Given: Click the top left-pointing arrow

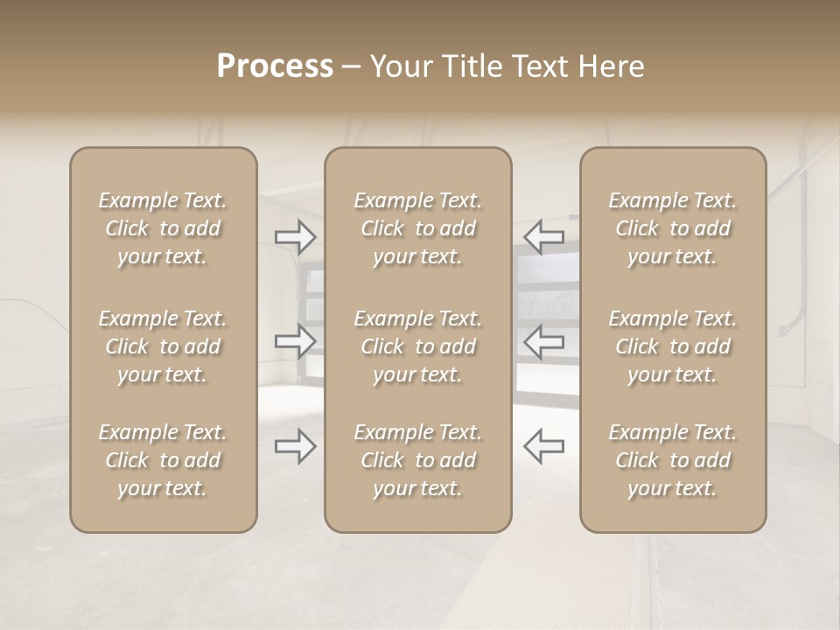Looking at the screenshot, I should point(543,236).
